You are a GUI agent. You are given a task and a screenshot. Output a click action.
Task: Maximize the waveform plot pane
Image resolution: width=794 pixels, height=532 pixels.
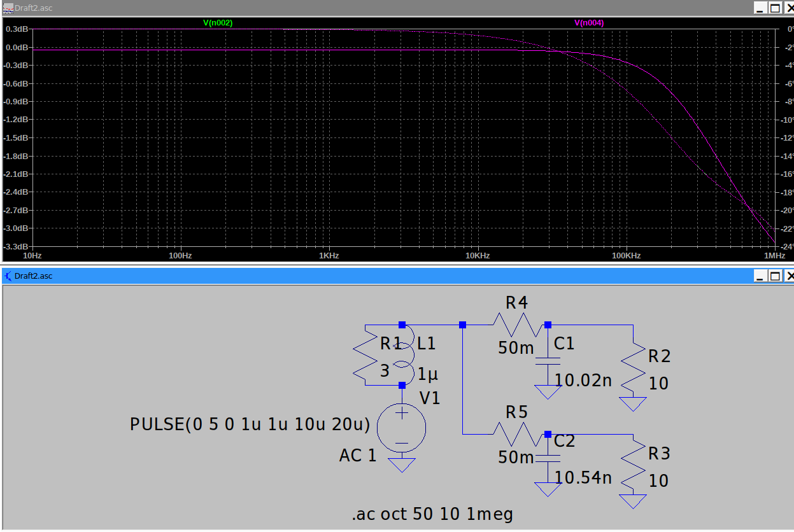[x=774, y=8]
